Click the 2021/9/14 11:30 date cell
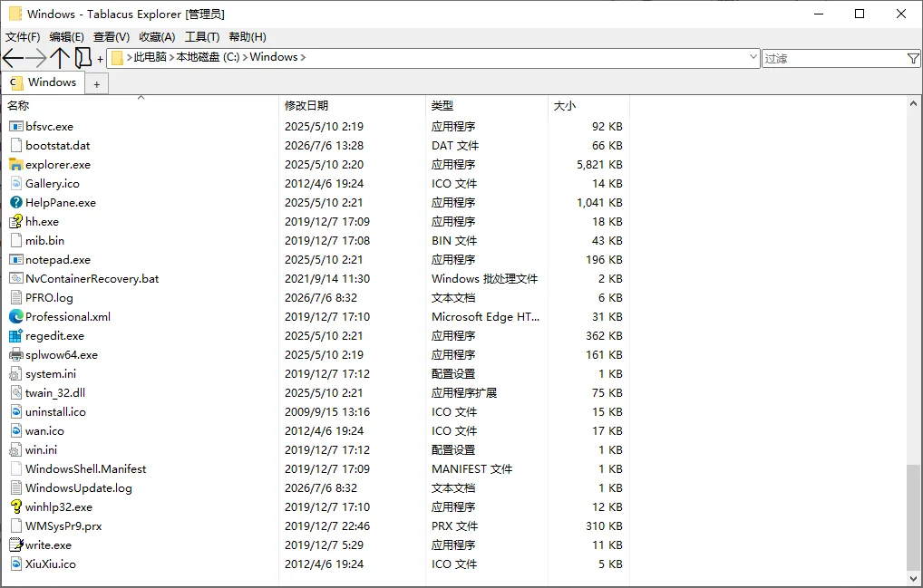Screen dimensions: 923x588 click(327, 279)
